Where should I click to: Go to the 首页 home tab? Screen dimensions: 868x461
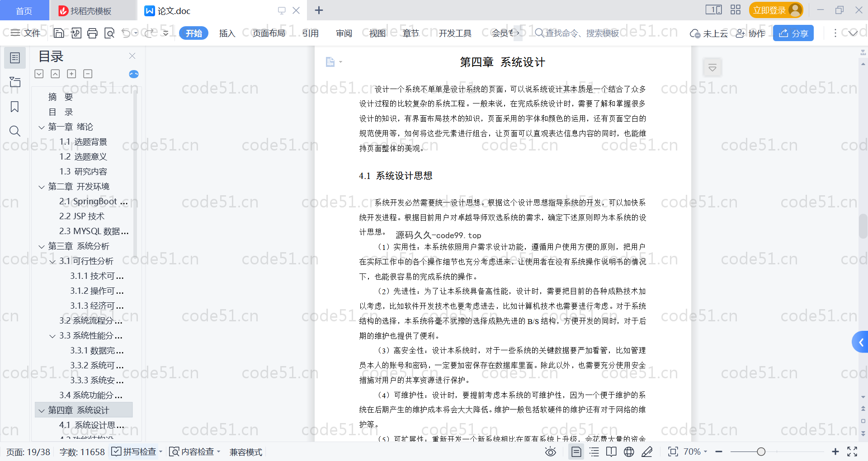(24, 10)
